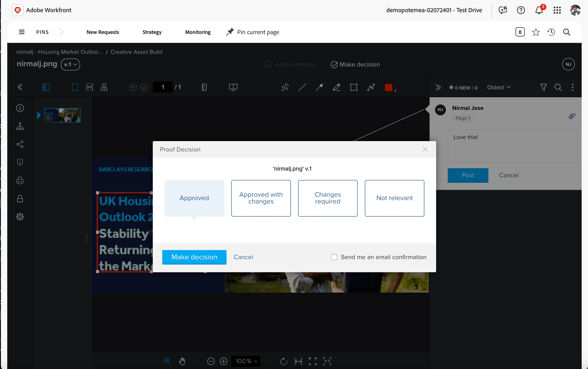588x369 pixels.
Task: Open proof settings gear icon
Action: (x=20, y=217)
